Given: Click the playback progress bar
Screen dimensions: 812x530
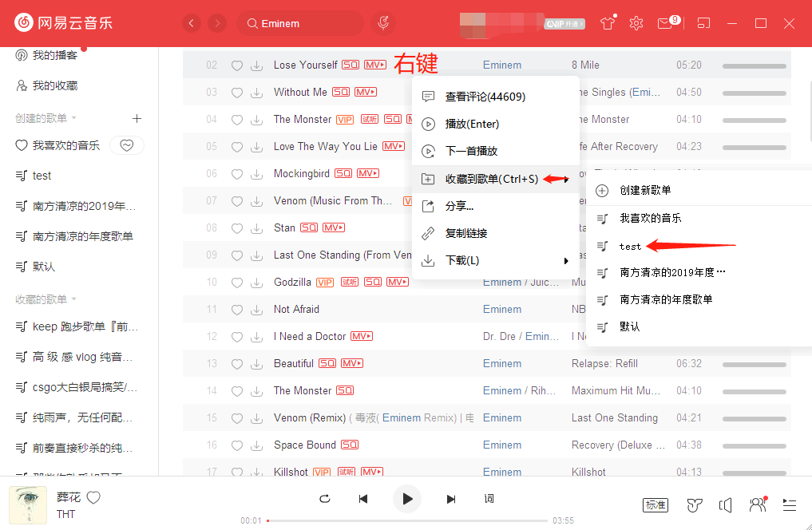Looking at the screenshot, I should [x=407, y=520].
